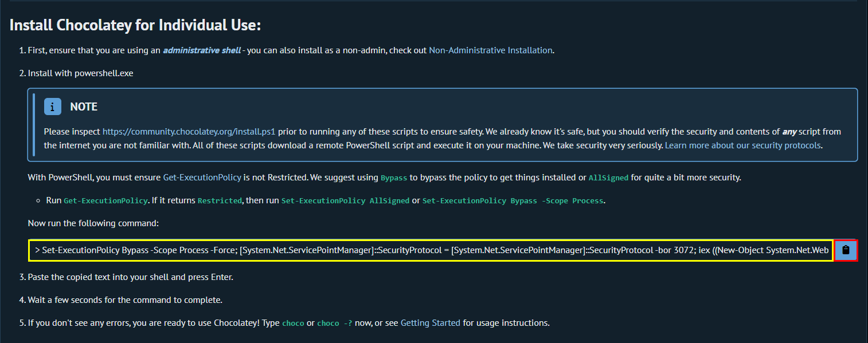Click 'Now run the following command:' text

[93, 223]
